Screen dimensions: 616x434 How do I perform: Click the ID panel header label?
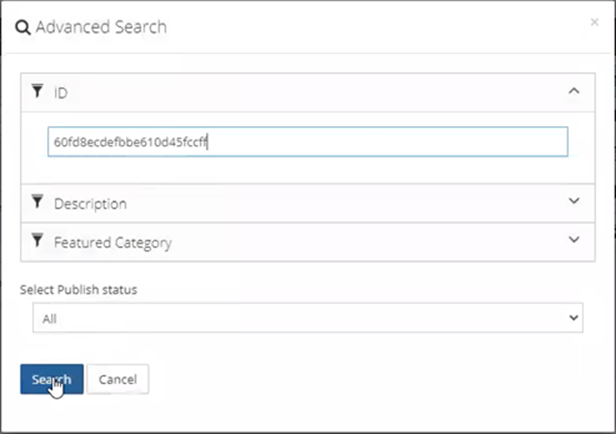tap(61, 92)
